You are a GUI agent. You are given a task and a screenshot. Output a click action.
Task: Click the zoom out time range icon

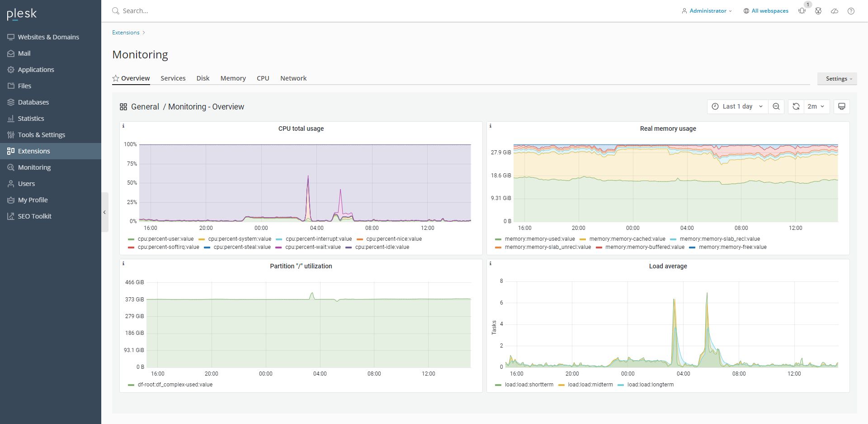[776, 106]
